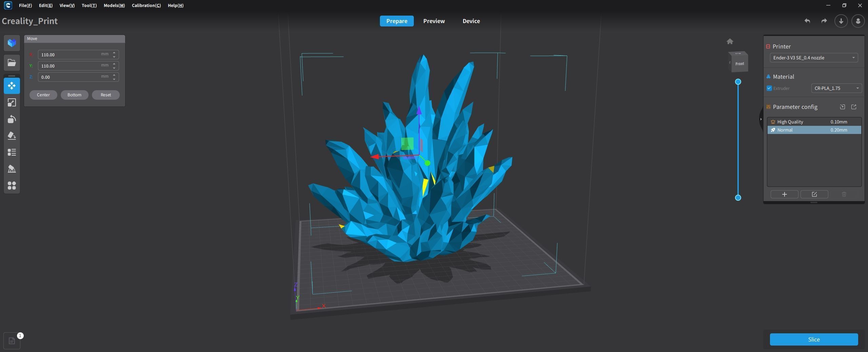
Task: Open the Tool menu
Action: coord(89,5)
